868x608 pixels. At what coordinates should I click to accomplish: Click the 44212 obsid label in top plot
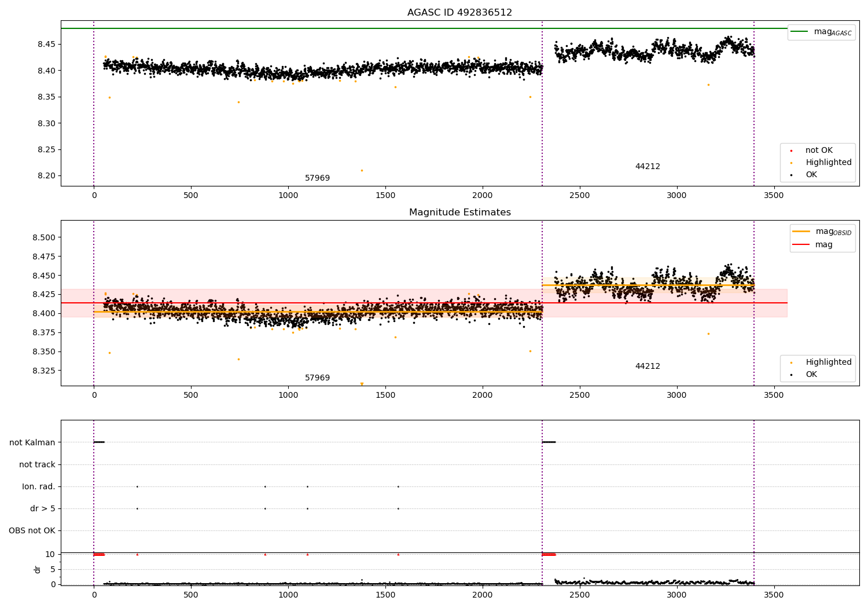tap(648, 167)
